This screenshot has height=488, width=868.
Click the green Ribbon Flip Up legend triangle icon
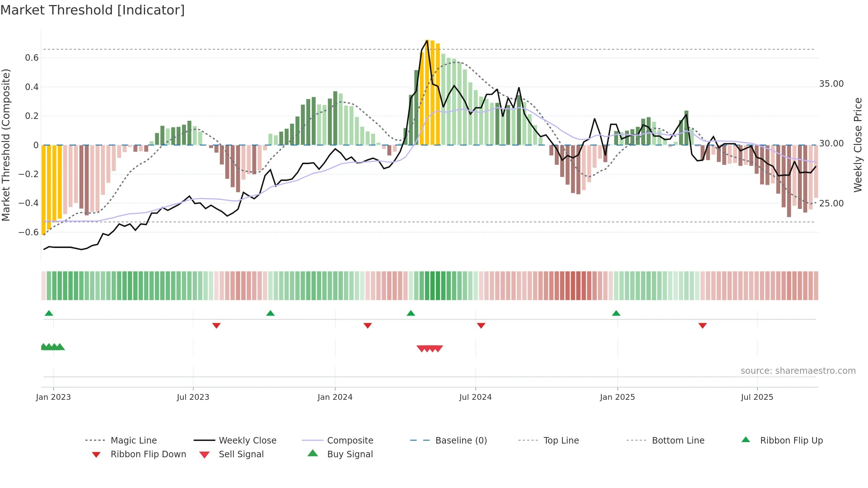[746, 440]
